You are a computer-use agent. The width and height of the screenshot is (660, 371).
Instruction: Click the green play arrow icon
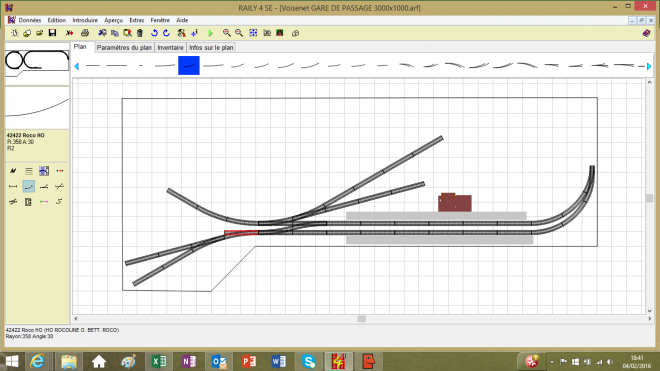[210, 33]
